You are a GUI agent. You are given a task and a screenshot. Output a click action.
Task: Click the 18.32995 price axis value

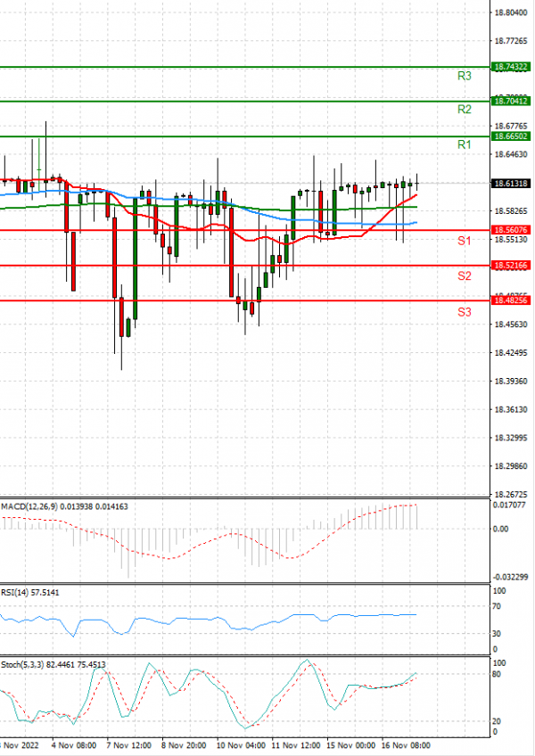[x=511, y=438]
